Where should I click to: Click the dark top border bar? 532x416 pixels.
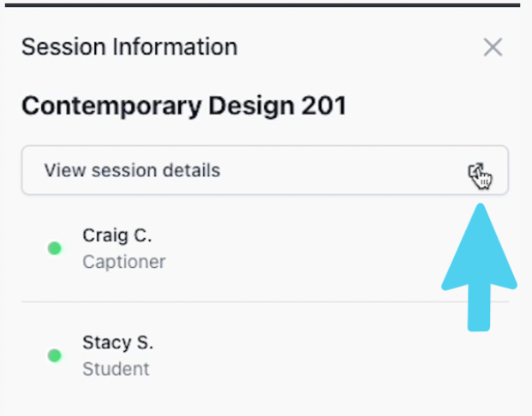point(263,5)
